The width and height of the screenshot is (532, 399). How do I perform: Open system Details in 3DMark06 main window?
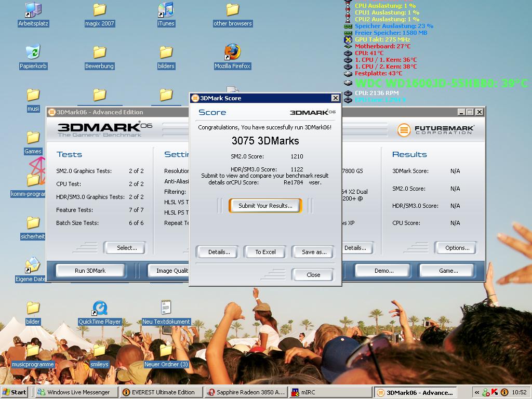point(357,248)
